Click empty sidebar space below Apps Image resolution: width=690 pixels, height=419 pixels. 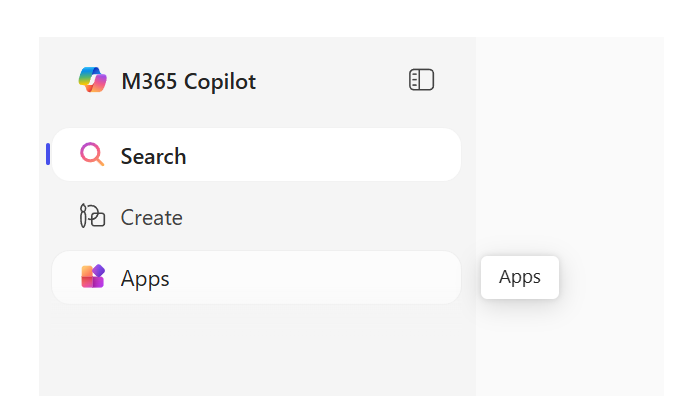click(257, 350)
